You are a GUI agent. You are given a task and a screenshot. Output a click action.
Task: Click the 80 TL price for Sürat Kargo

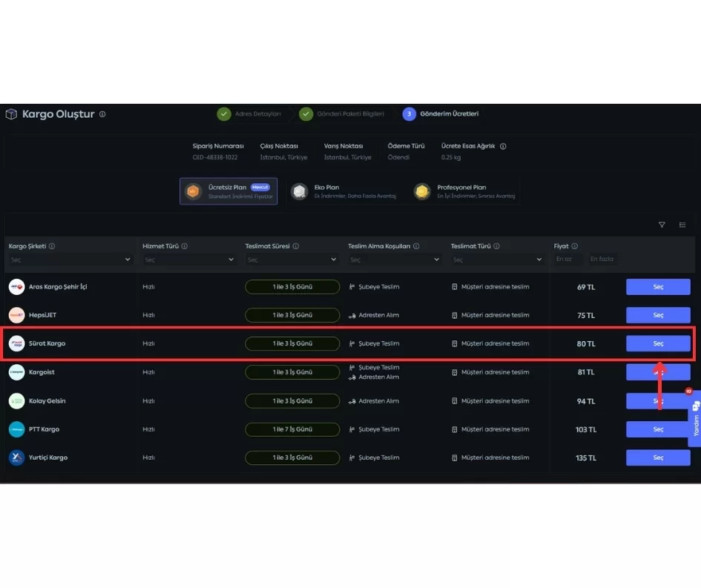point(586,344)
